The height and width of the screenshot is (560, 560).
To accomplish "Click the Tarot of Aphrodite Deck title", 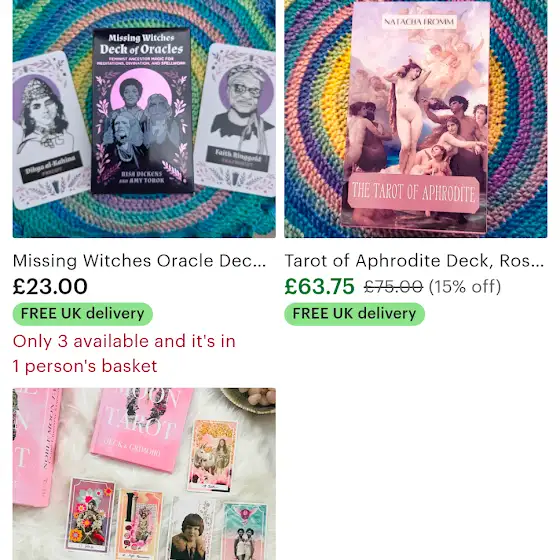I will point(414,261).
